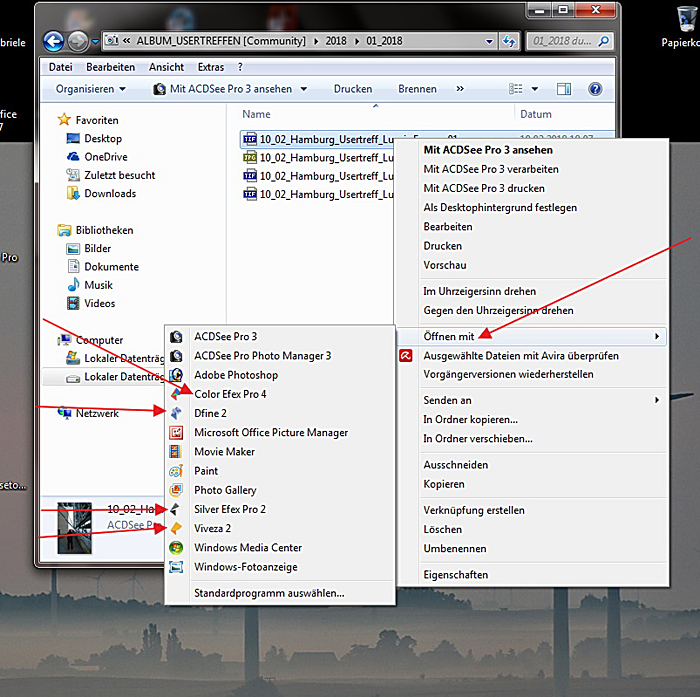Click the refresh icon beside address bar
Screen dimensions: 700x697
point(508,42)
